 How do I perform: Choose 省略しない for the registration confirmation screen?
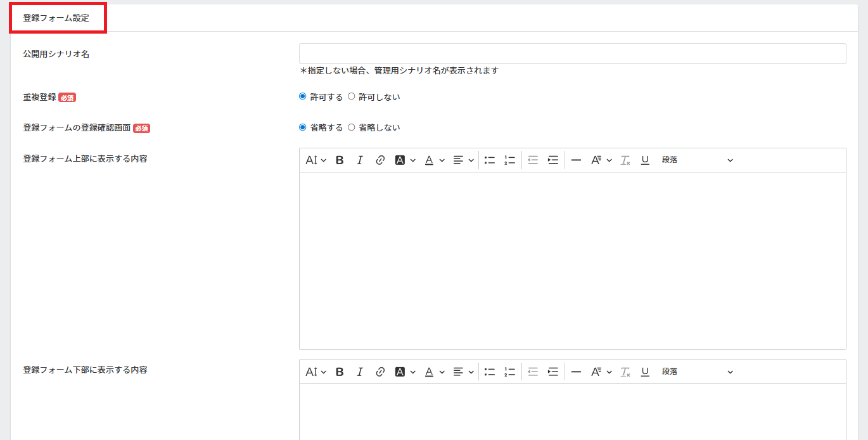click(352, 127)
